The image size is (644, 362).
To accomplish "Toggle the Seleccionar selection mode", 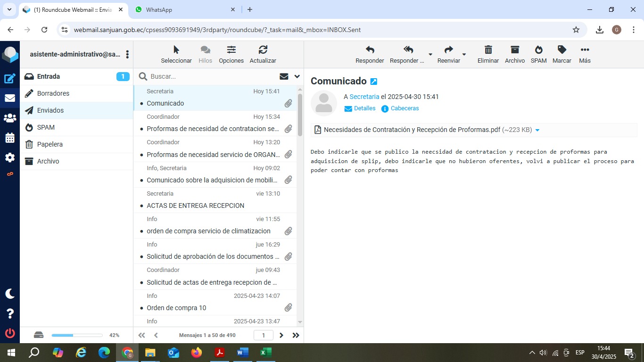I will [x=176, y=50].
